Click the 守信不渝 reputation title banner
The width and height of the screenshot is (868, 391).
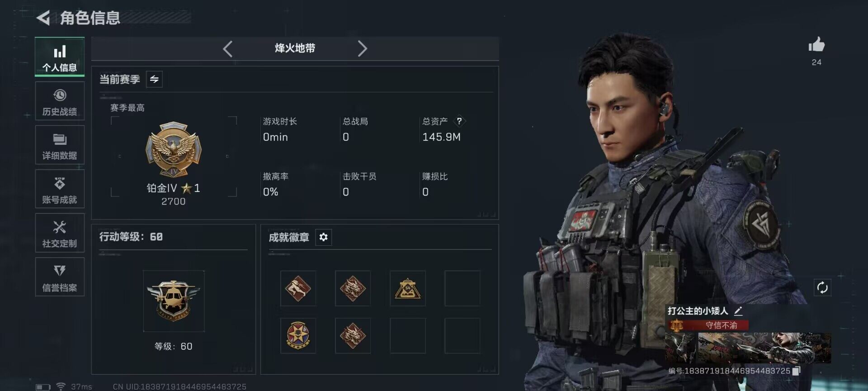coord(708,325)
